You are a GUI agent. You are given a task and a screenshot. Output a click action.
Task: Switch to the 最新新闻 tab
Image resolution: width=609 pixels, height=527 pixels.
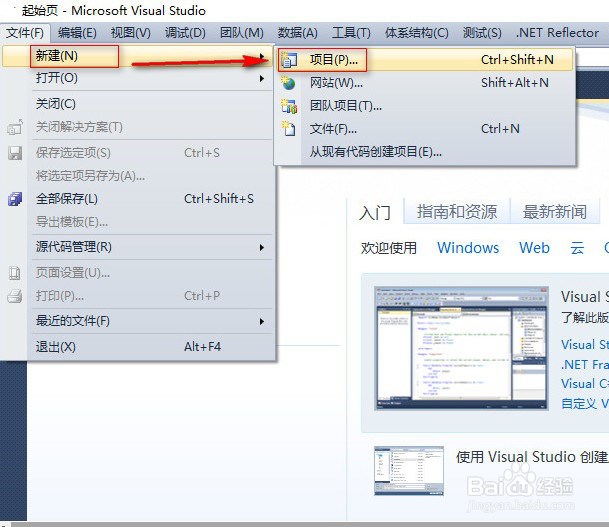555,212
